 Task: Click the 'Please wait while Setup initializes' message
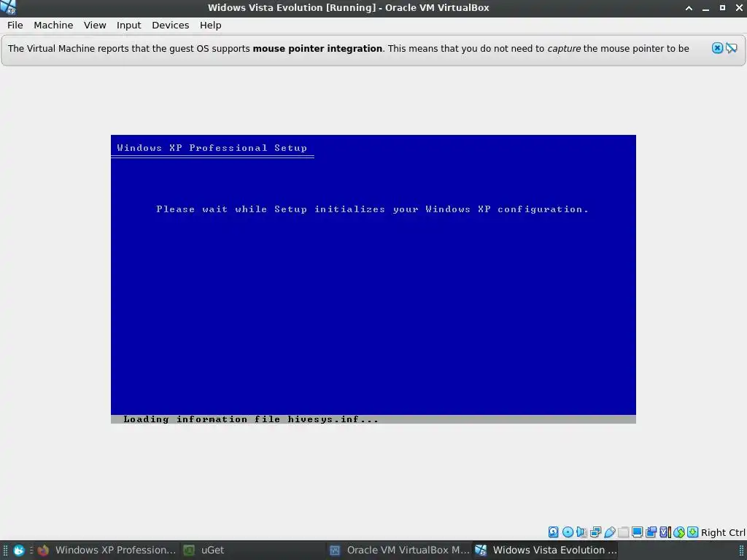(x=373, y=209)
